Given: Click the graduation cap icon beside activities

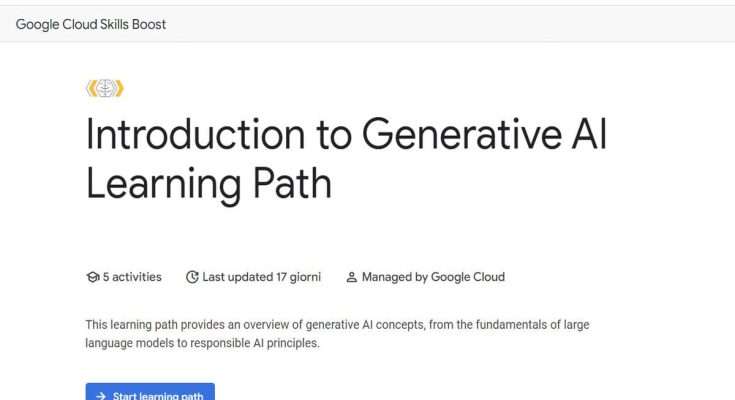Looking at the screenshot, I should click(x=93, y=277).
